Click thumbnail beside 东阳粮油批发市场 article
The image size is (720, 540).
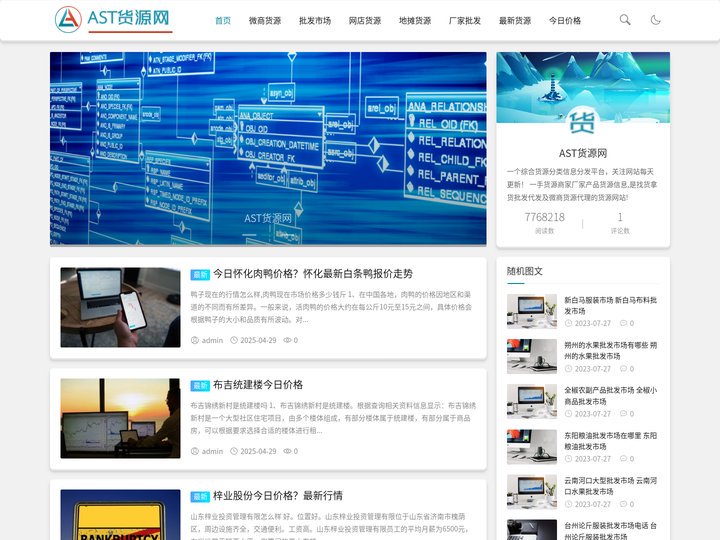click(x=532, y=447)
